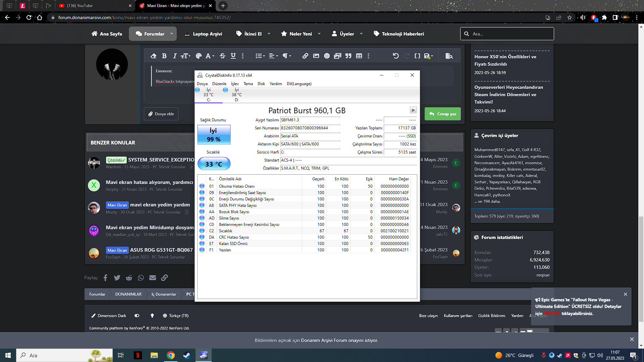Open Laptop Arşivi navigation link
644x362 pixels.
[203, 34]
